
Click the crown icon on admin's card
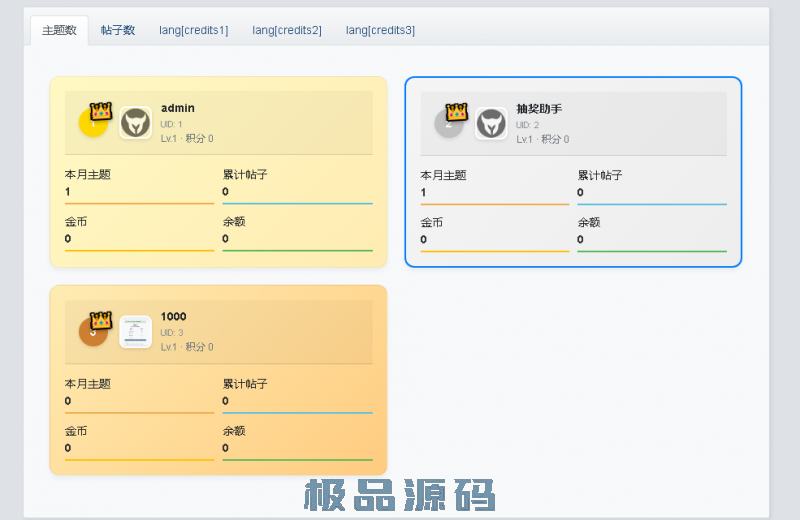click(101, 111)
